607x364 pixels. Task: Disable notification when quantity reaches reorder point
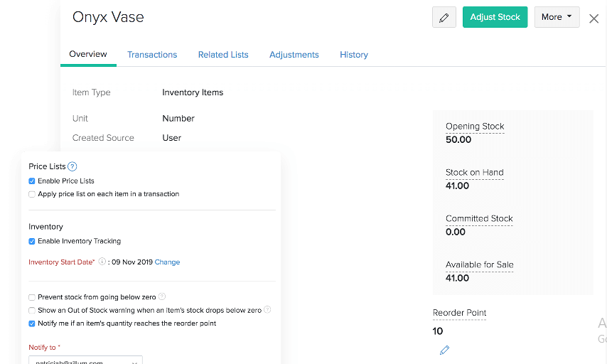[x=32, y=323]
